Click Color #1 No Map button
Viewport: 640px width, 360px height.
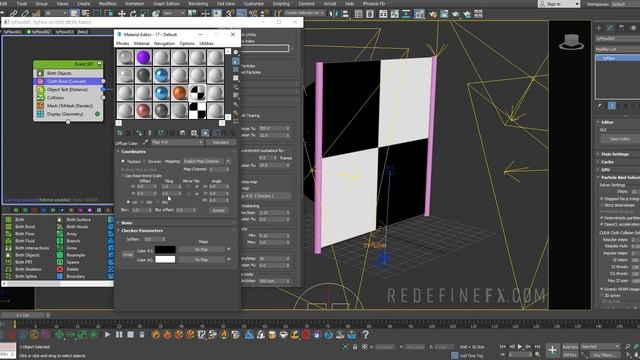[x=201, y=249]
